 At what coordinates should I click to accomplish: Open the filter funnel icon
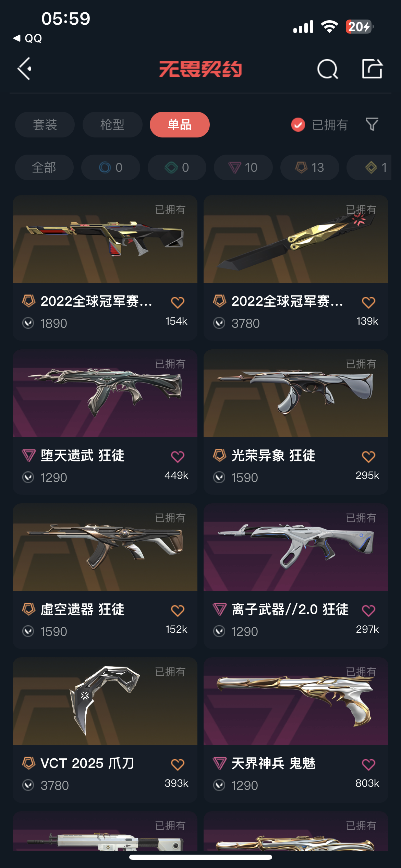pos(372,124)
